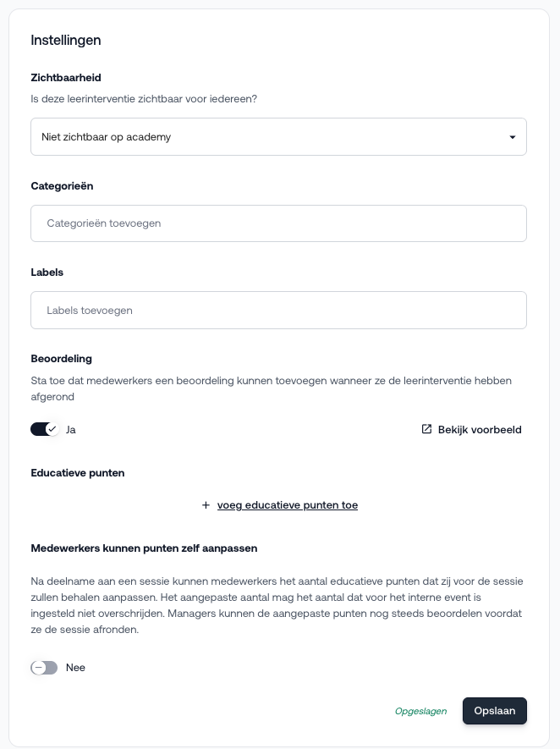Click the 'Instellingen' heading
560x749 pixels.
pyautogui.click(x=66, y=40)
